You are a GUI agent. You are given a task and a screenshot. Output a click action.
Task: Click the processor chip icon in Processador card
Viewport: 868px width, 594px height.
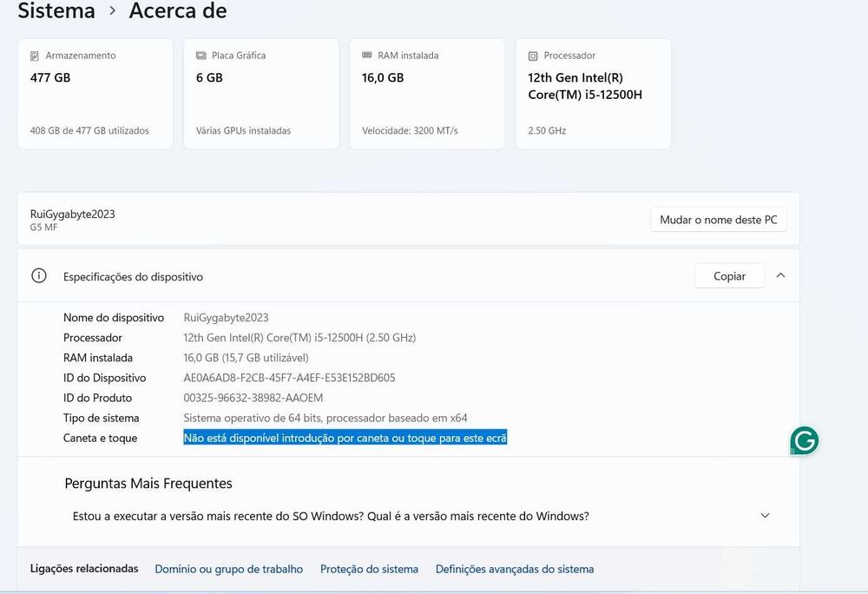(x=533, y=56)
